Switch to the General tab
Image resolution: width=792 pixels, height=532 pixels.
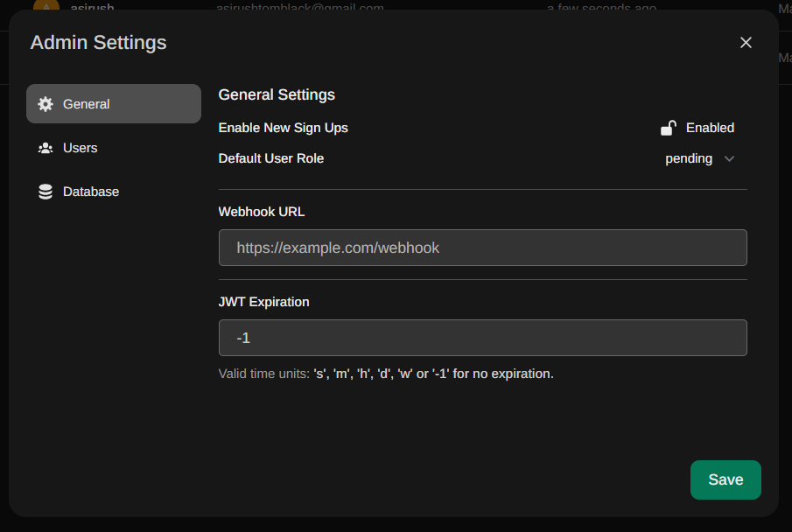pos(114,103)
